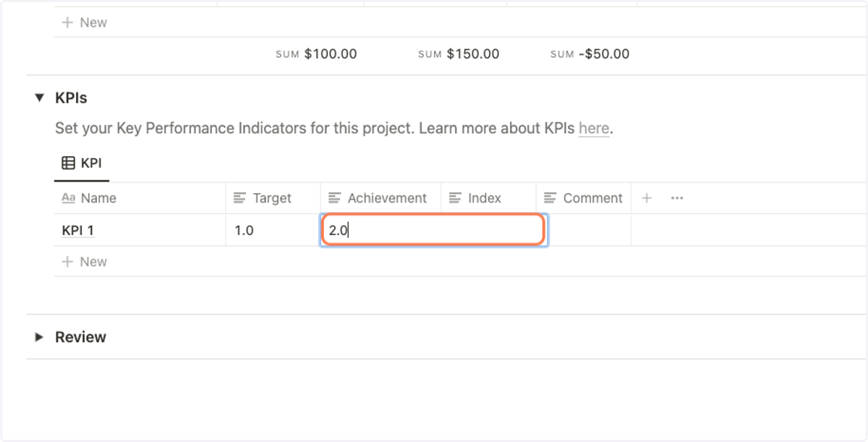Image resolution: width=868 pixels, height=442 pixels.
Task: Click the table icon on KPI tab
Action: pos(68,163)
